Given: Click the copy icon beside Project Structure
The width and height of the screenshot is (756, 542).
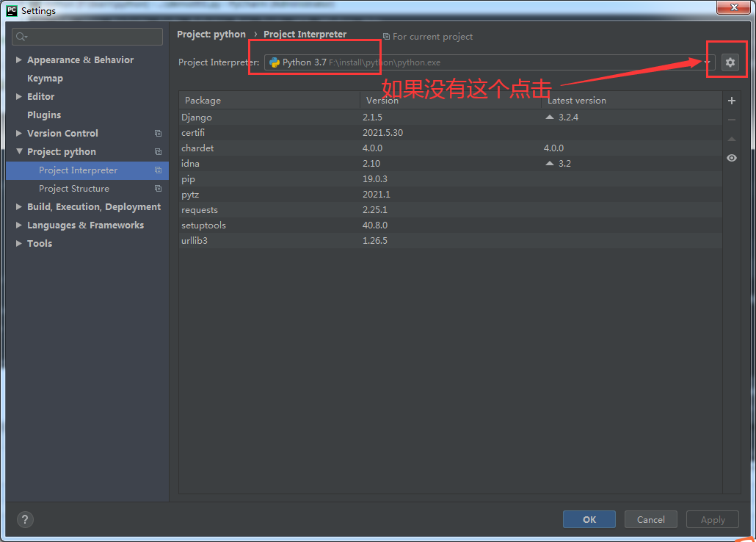Looking at the screenshot, I should [158, 188].
